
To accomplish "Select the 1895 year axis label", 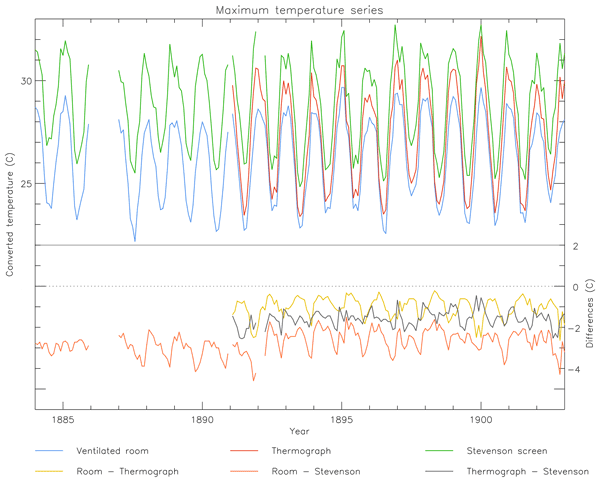I will pos(342,419).
